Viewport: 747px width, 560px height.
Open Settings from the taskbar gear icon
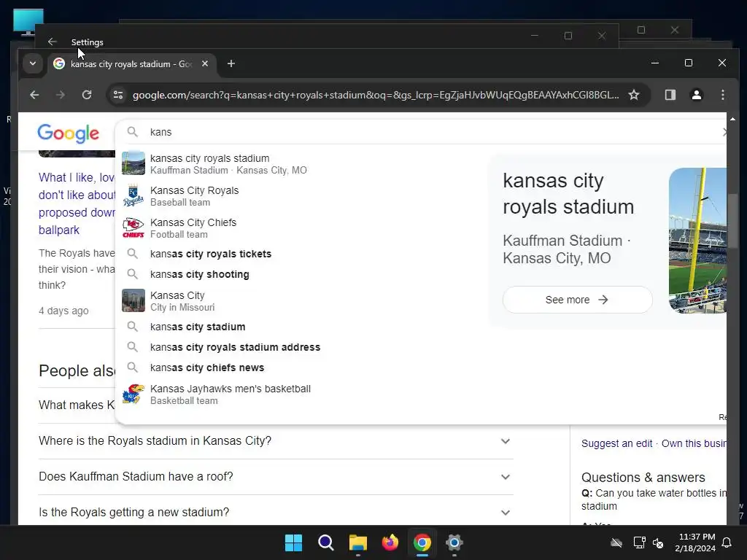[x=454, y=542]
